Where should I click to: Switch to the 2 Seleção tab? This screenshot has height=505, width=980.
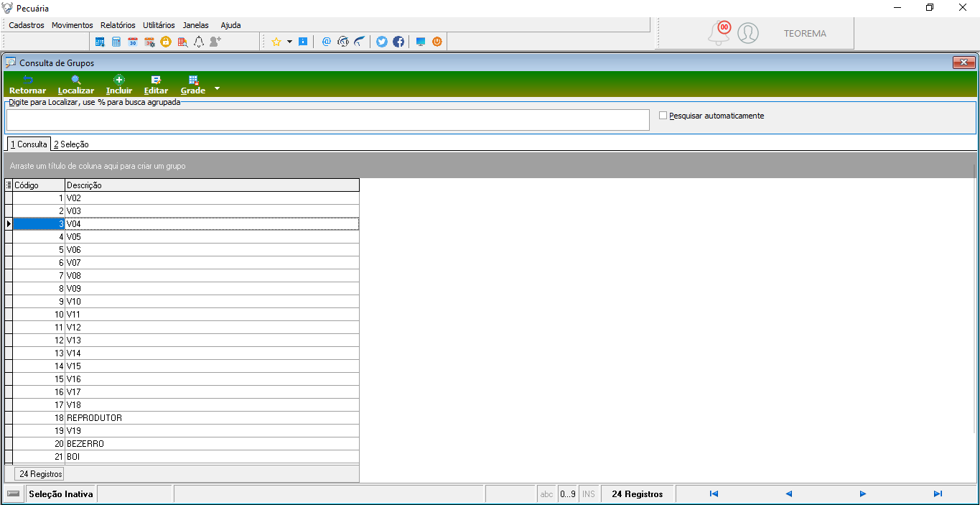(x=71, y=144)
